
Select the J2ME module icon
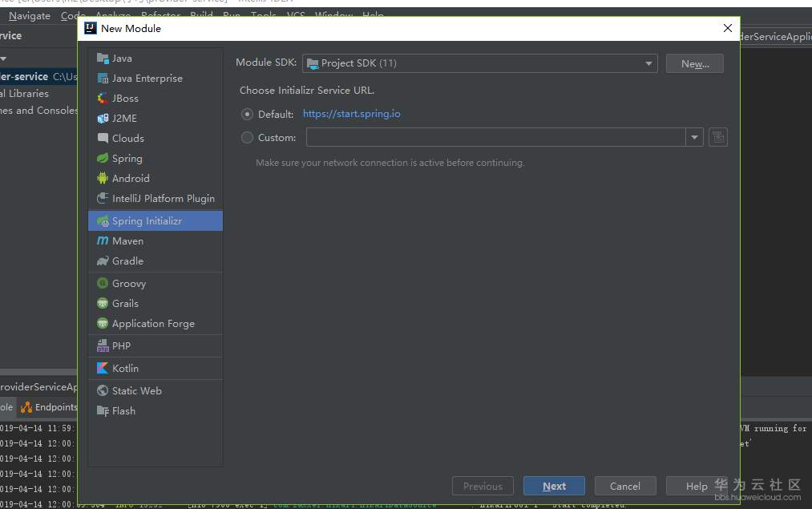(x=103, y=119)
